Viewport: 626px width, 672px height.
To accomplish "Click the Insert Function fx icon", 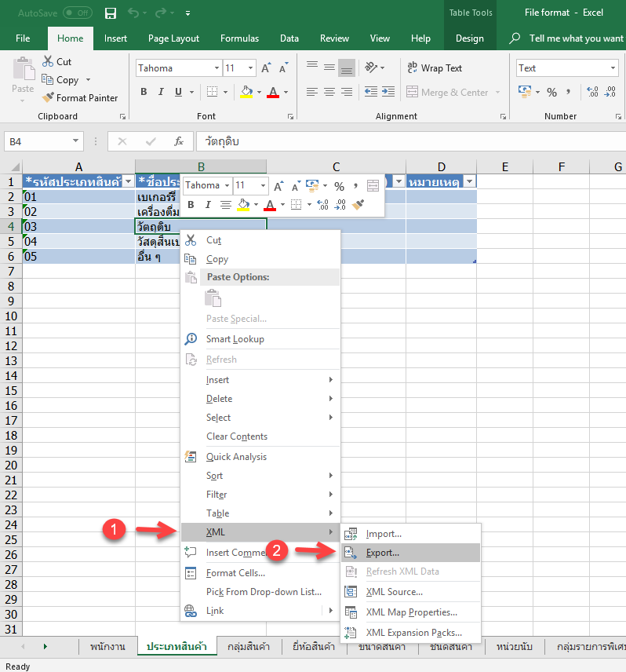I will tap(179, 141).
